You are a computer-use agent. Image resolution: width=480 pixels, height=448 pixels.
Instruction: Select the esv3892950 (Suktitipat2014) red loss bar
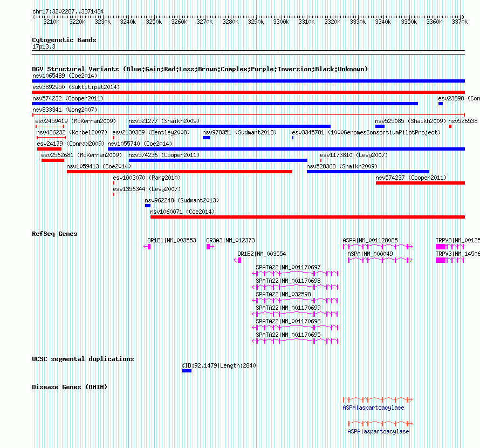(x=248, y=92)
